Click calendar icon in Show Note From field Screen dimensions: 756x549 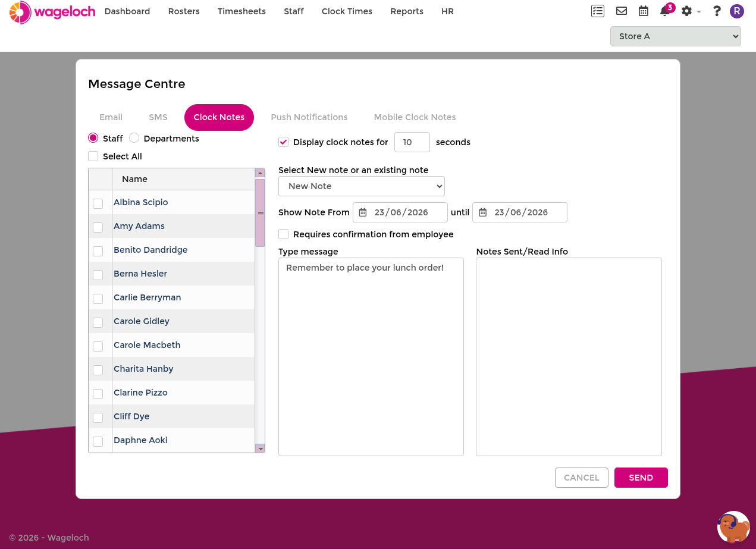[363, 212]
